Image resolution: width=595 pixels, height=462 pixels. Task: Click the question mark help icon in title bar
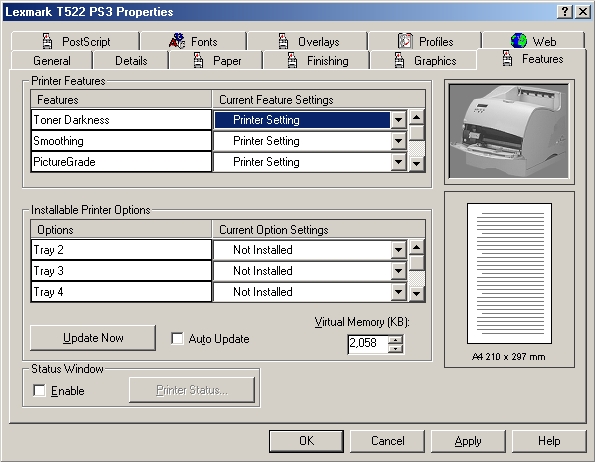tap(565, 12)
